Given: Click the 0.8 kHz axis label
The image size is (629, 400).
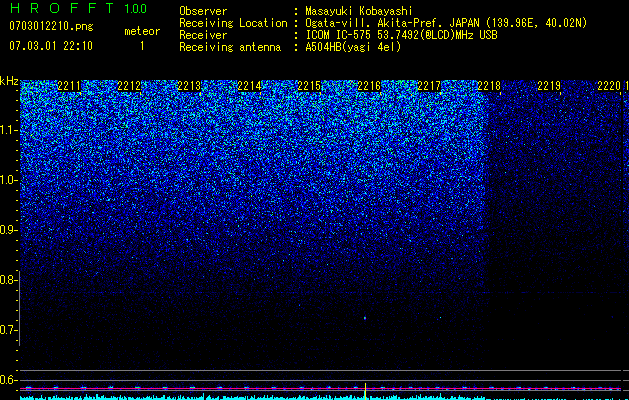Looking at the screenshot, I should click(9, 280).
